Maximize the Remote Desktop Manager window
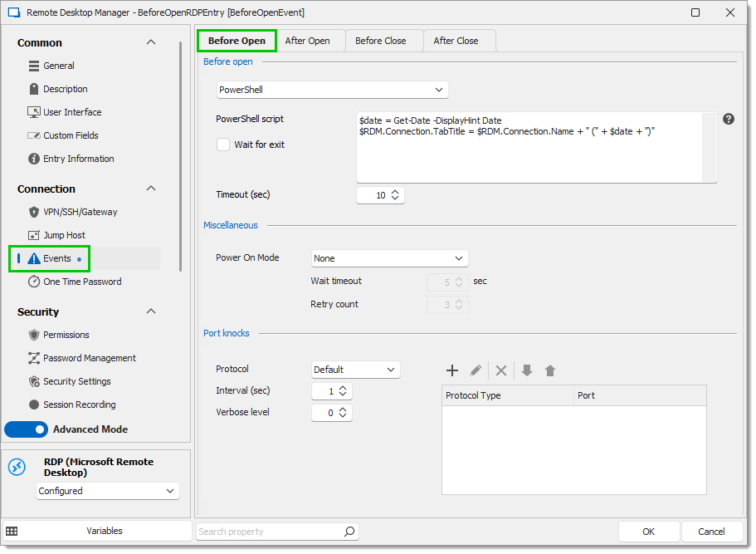756x554 pixels. 695,12
